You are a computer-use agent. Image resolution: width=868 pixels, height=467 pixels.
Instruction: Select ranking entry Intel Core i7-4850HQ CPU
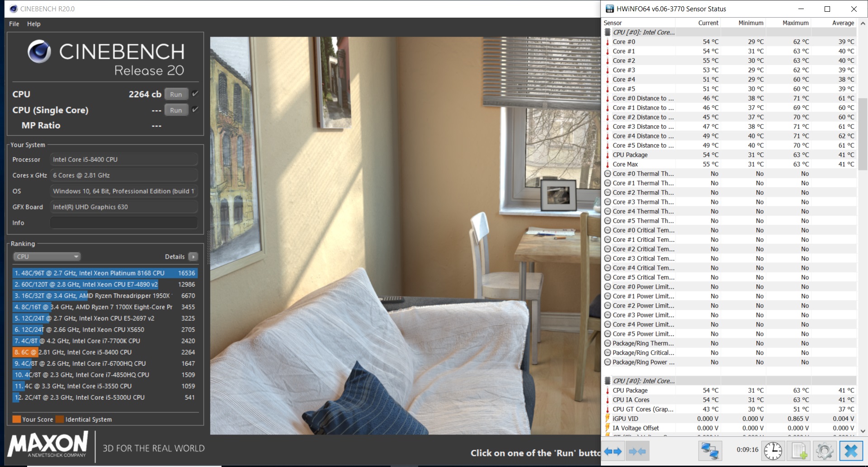pyautogui.click(x=105, y=375)
